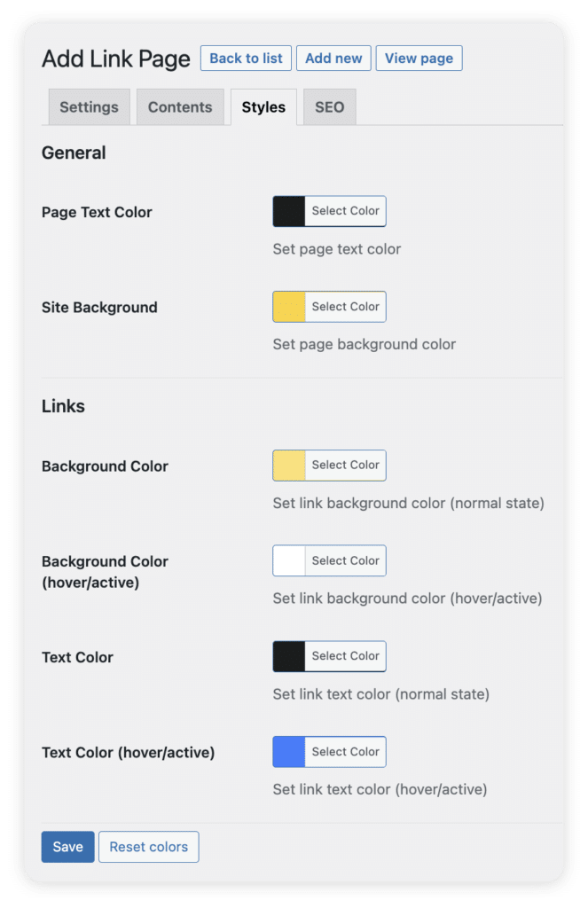This screenshot has height=908, width=588.
Task: Select the Styles tab
Action: pos(263,107)
